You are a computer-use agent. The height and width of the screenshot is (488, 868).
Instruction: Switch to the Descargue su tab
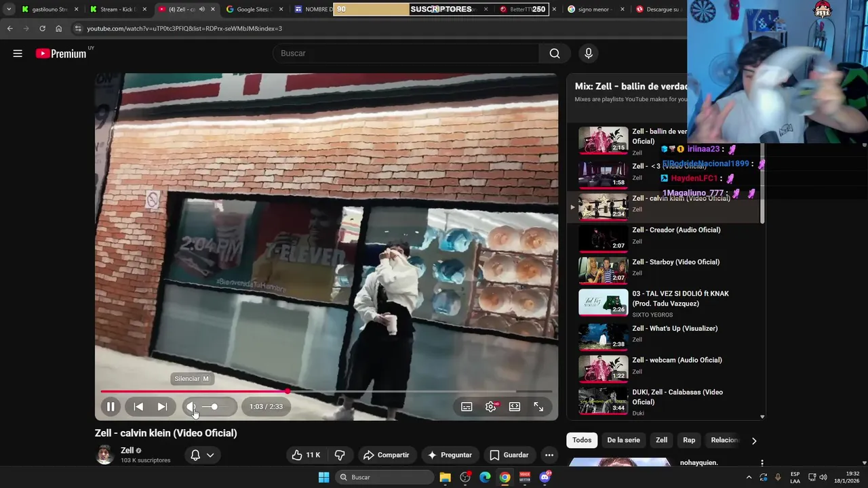pos(659,9)
